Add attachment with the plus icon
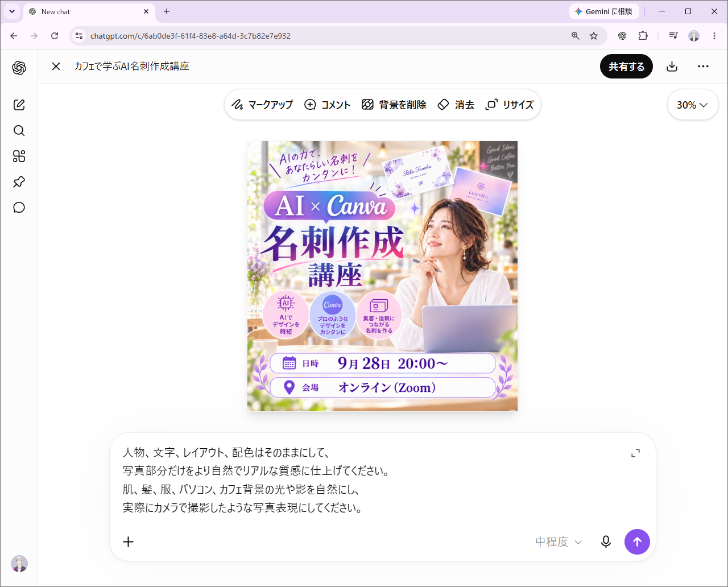The height and width of the screenshot is (587, 728). (129, 541)
